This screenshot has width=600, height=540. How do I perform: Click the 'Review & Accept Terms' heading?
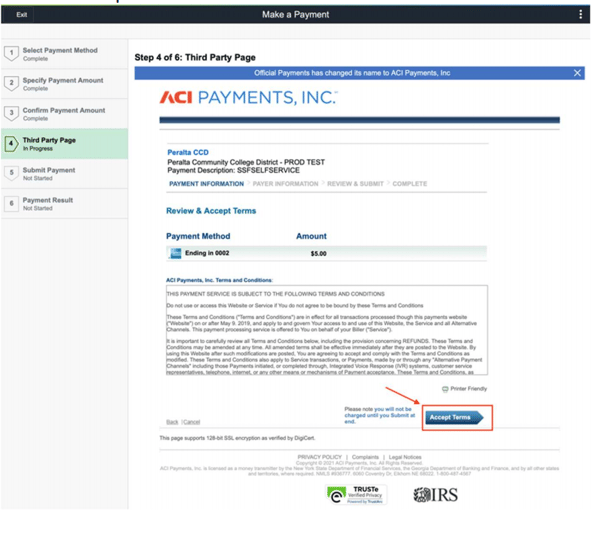point(211,211)
